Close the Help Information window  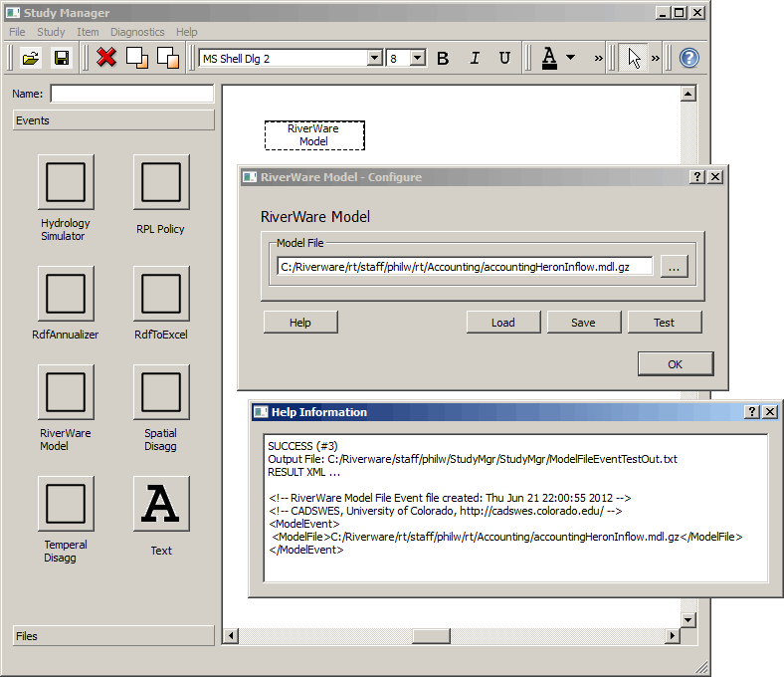tap(770, 412)
